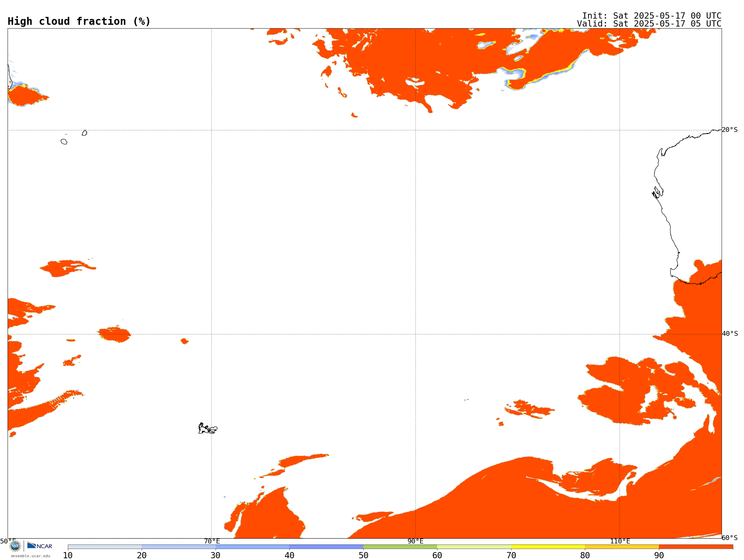Screen dimensions: 744x560
Task: Pick the 40–50 periwinkle colorbar segment
Action: (x=326, y=547)
